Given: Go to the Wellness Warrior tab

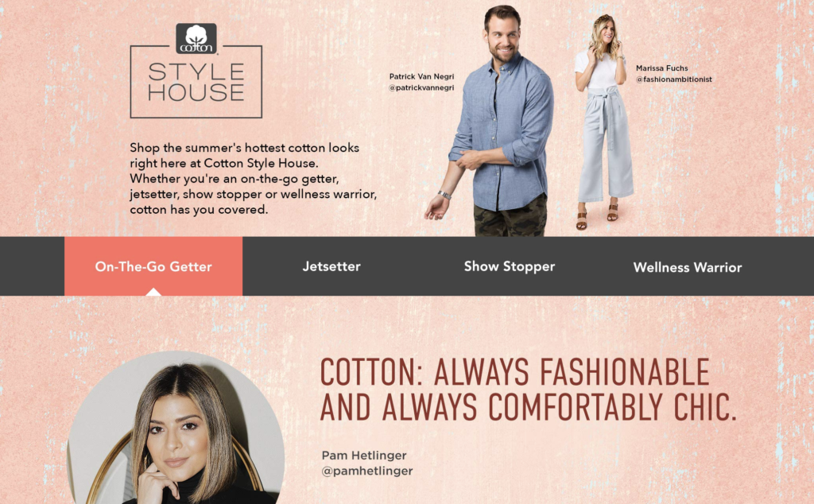Looking at the screenshot, I should pyautogui.click(x=688, y=267).
